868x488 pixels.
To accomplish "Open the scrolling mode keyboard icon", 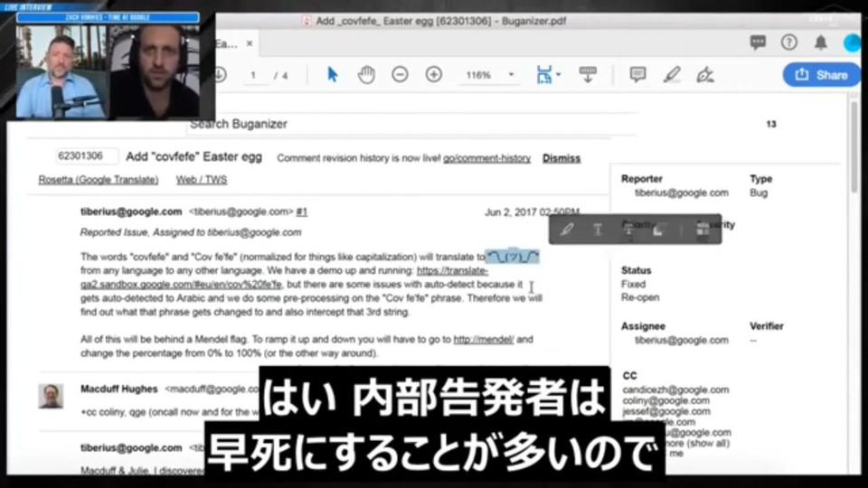I will pyautogui.click(x=588, y=75).
